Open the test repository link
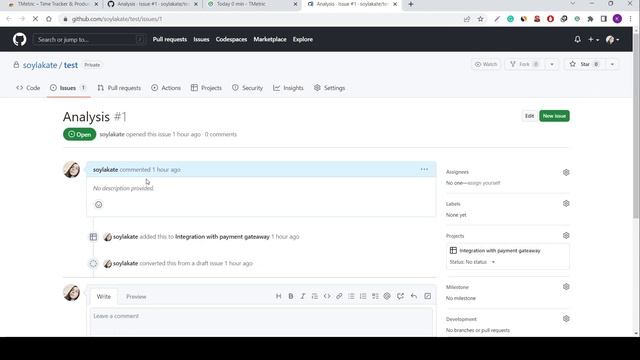Viewport: 640px width, 360px height. [71, 65]
